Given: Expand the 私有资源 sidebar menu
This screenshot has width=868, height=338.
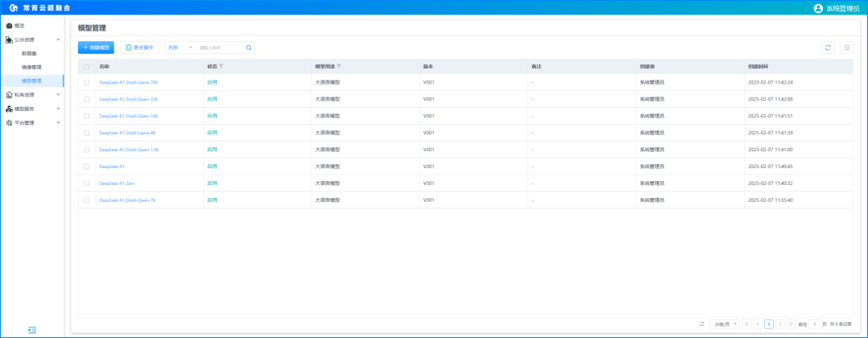Looking at the screenshot, I should (32, 95).
